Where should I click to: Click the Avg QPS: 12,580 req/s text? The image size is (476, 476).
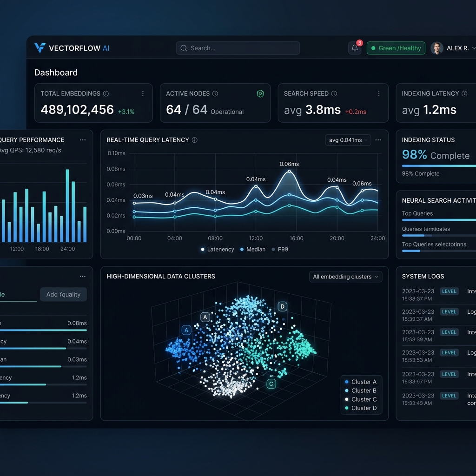(30, 150)
